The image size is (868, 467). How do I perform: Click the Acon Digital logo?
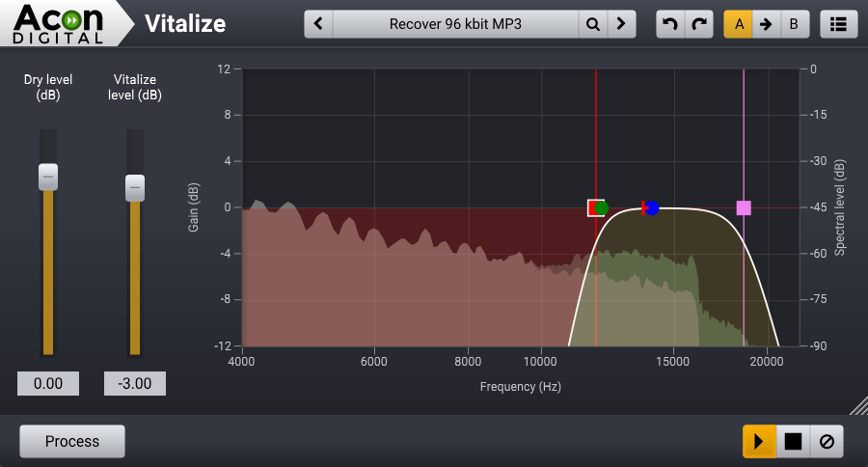58,23
